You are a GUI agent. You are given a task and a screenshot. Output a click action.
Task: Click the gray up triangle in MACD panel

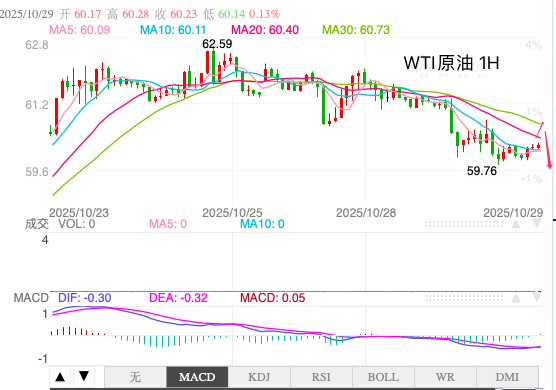tap(516, 298)
